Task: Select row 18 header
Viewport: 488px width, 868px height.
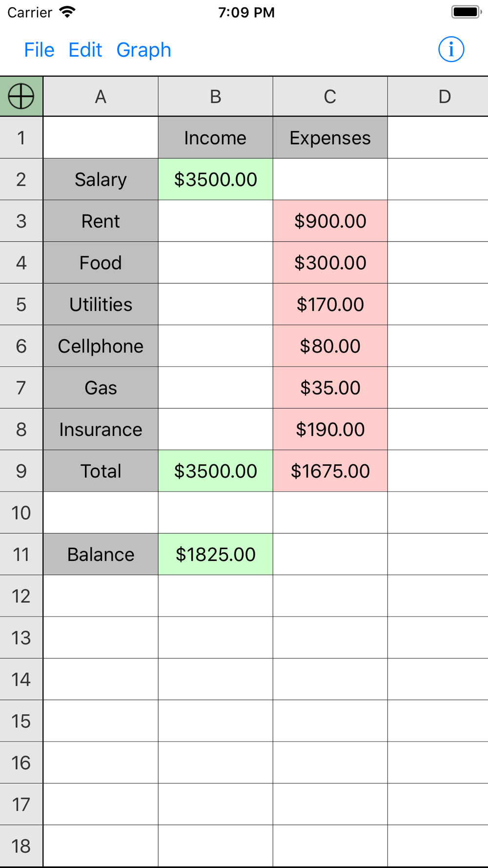Action: point(21,846)
